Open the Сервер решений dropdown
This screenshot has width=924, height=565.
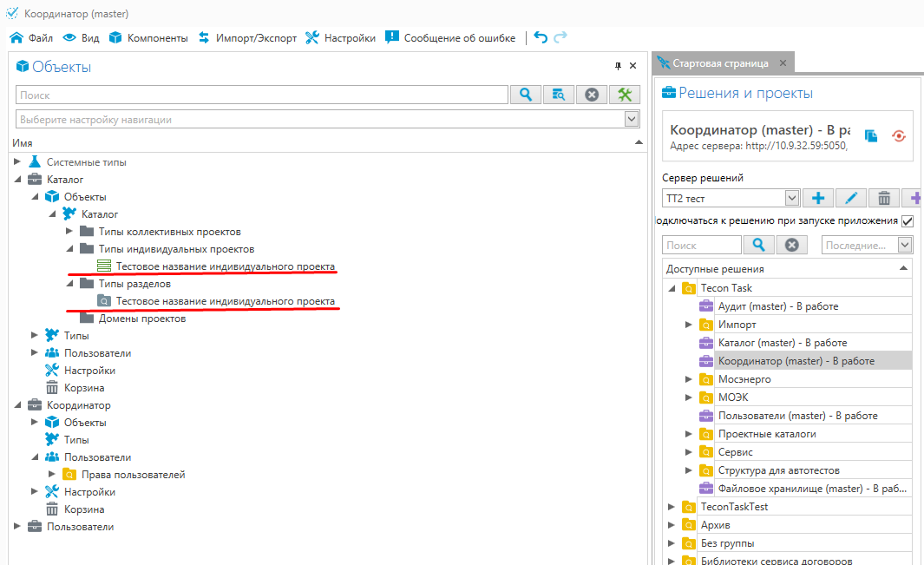pyautogui.click(x=791, y=199)
